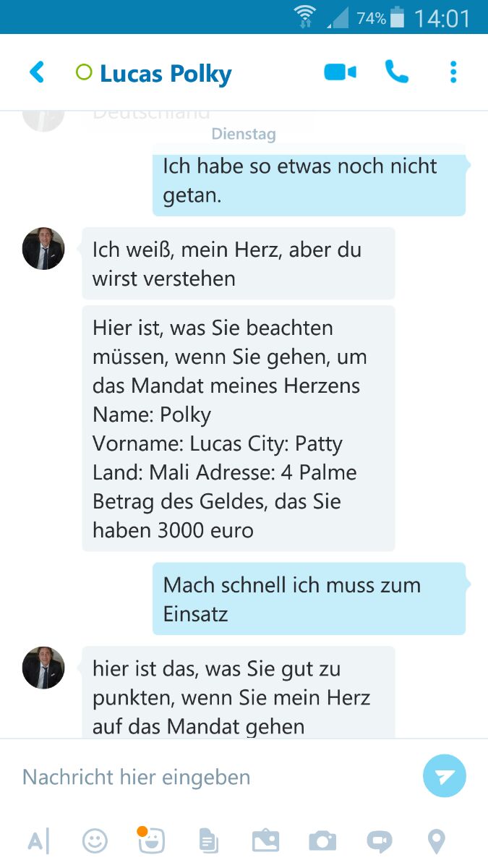This screenshot has height=868, width=488.
Task: Send a video message via chat-bubble icon
Action: pos(380,841)
